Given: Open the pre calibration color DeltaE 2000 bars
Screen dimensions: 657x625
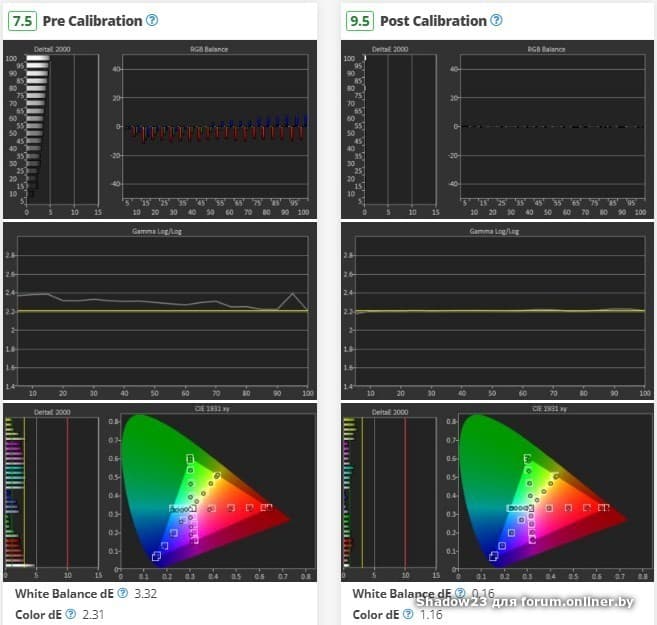Looking at the screenshot, I should pos(53,493).
